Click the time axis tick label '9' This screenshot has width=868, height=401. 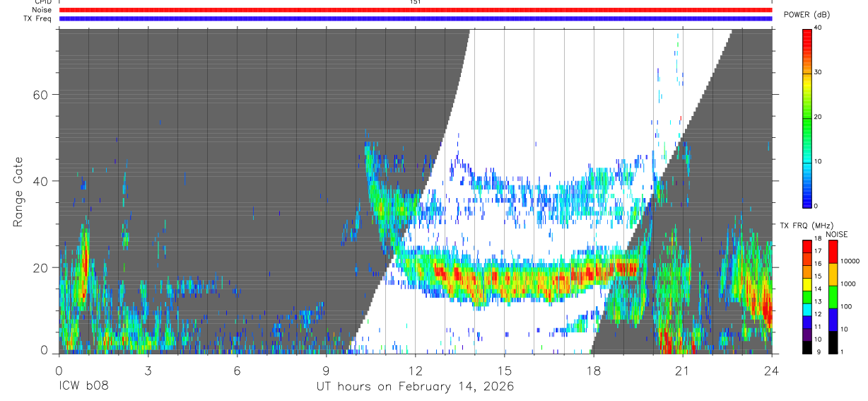[326, 370]
